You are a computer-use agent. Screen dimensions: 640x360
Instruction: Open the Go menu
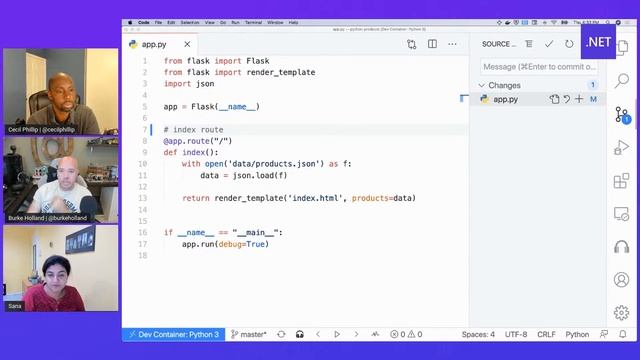[223, 22]
